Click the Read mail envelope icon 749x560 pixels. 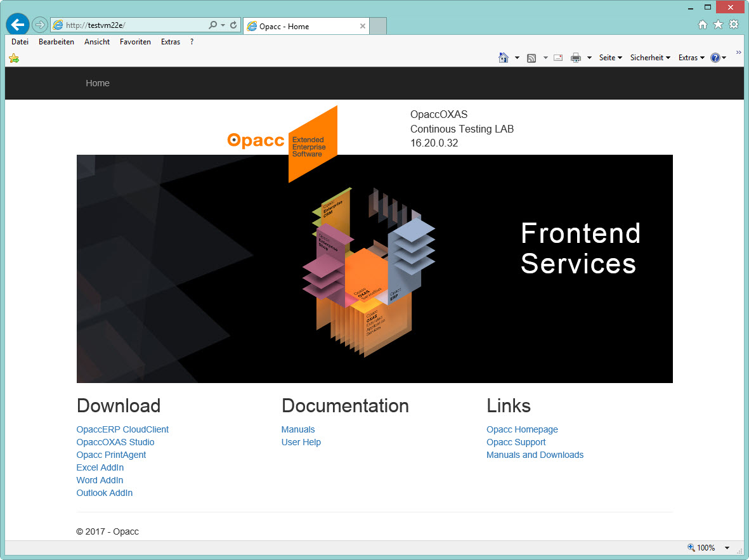tap(558, 58)
